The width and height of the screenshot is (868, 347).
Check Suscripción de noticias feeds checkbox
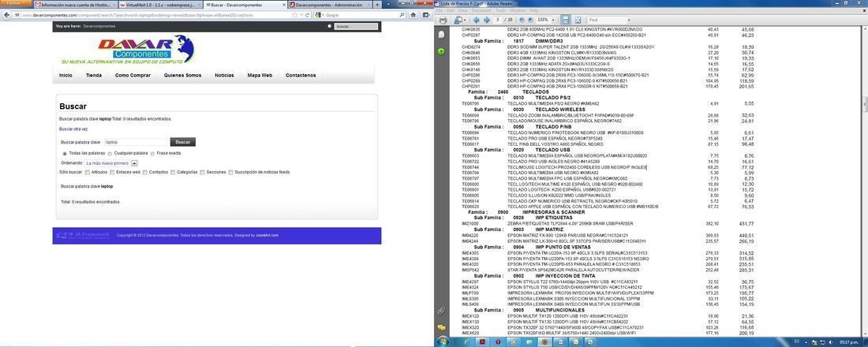[231, 172]
